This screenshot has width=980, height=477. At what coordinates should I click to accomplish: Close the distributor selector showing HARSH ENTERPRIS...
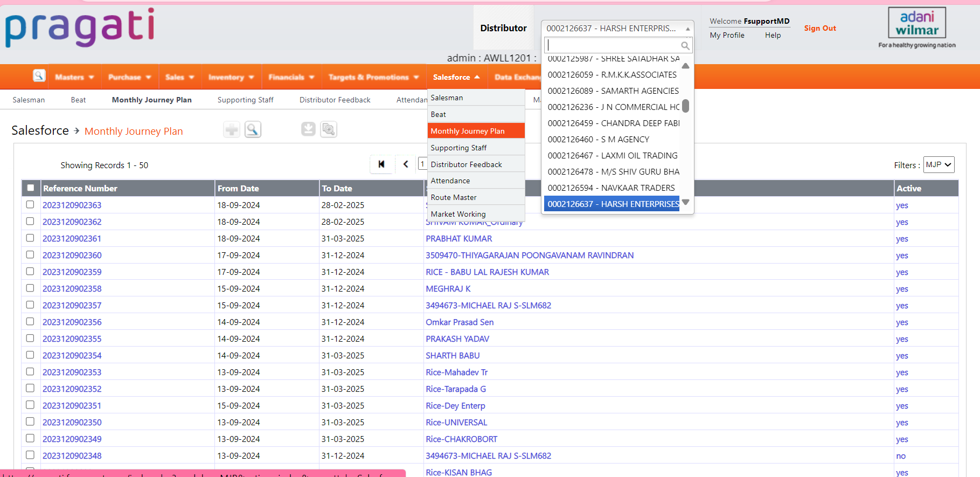(617, 28)
